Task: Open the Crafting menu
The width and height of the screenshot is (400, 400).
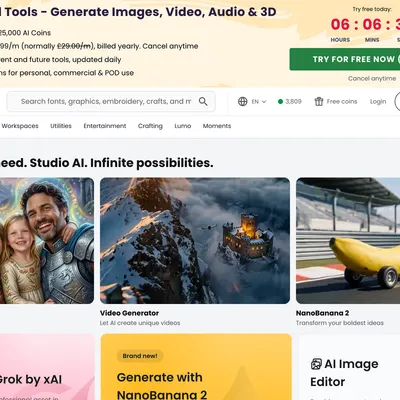Action: pos(150,126)
